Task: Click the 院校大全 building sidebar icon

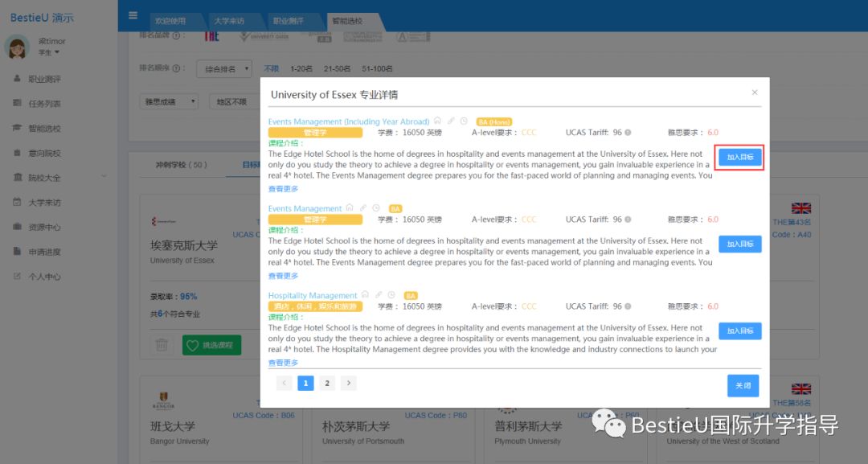Action: point(17,177)
